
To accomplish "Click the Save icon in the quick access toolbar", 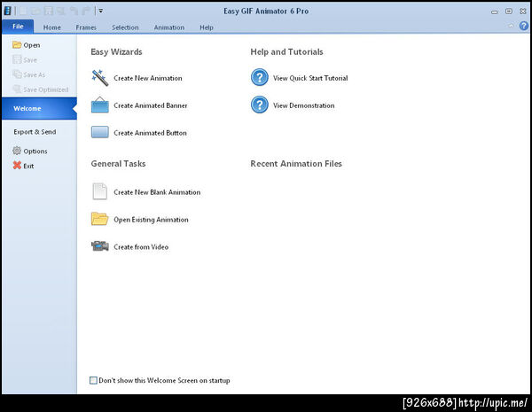I will tap(49, 11).
